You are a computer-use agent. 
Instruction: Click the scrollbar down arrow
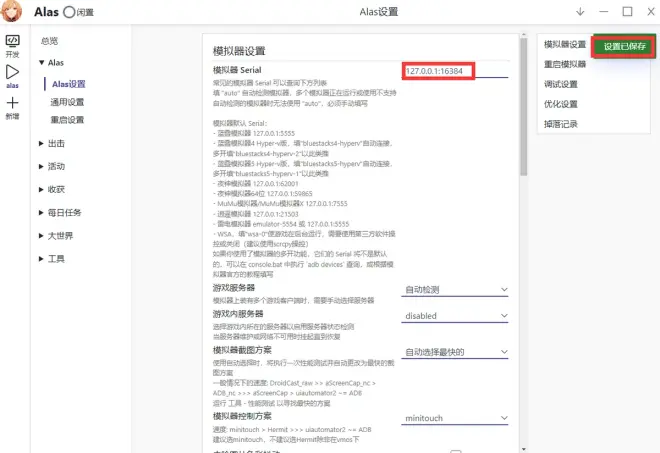[x=524, y=449]
